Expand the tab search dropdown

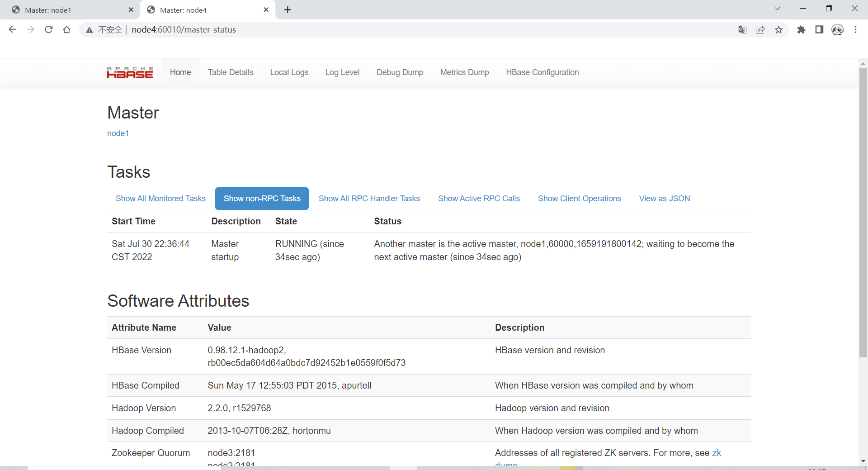tap(777, 9)
